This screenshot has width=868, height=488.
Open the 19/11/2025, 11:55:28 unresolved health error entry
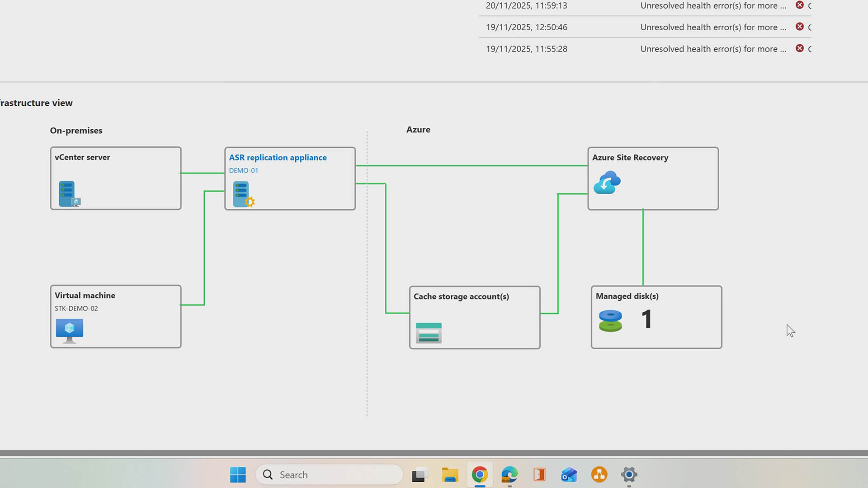tap(713, 49)
